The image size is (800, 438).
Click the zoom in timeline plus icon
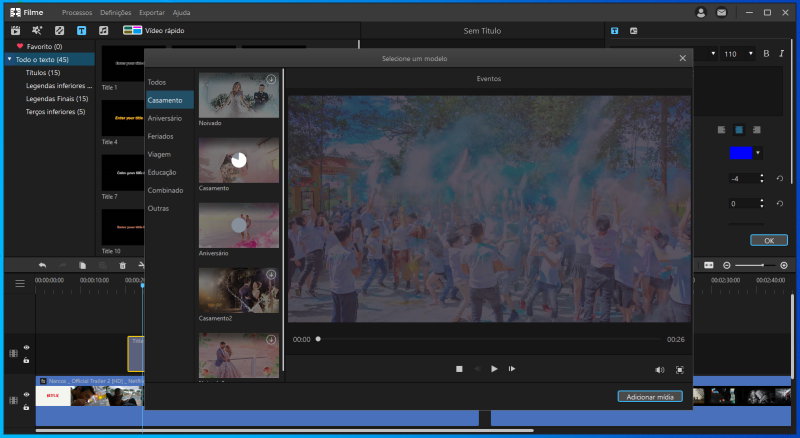tap(784, 265)
